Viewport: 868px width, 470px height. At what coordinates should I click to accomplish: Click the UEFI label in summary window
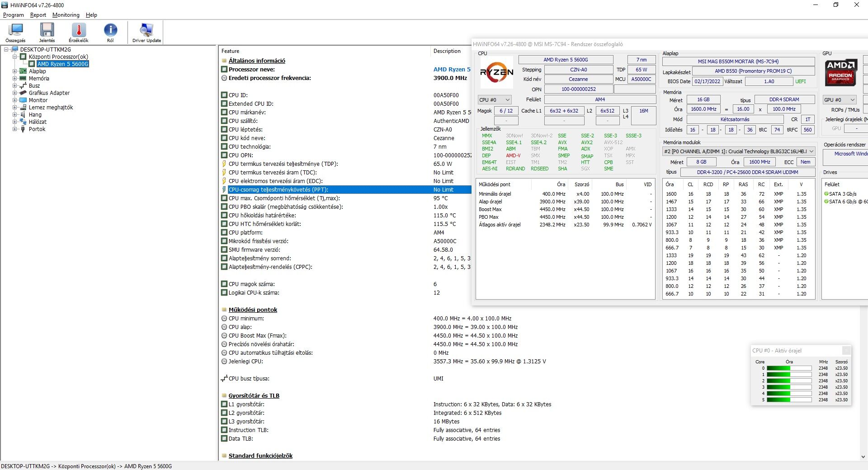point(800,81)
